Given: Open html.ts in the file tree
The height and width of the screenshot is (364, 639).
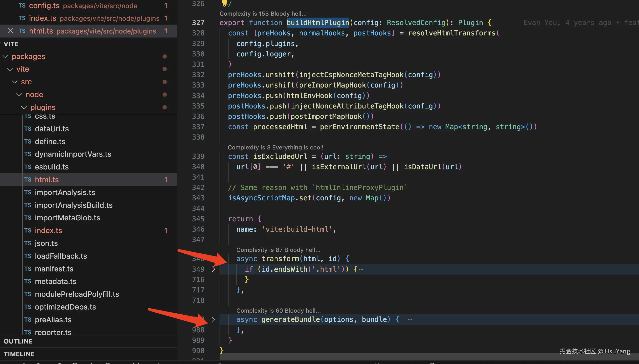Looking at the screenshot, I should 47,180.
